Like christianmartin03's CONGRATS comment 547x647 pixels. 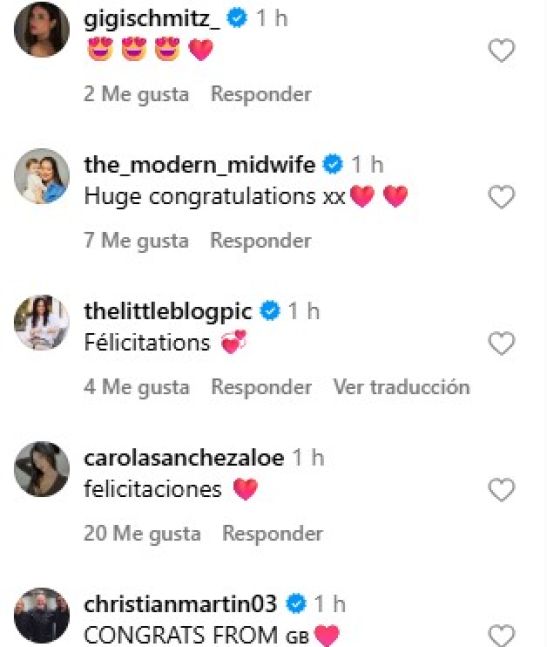(x=502, y=635)
